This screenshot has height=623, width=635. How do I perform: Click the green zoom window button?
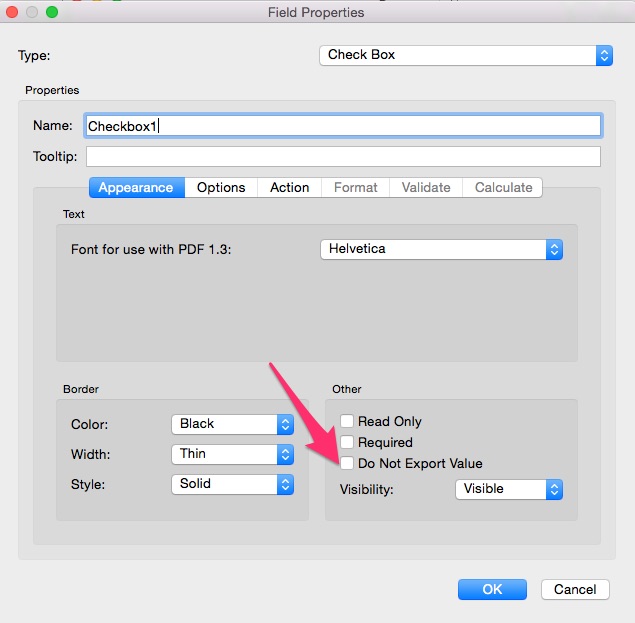pyautogui.click(x=52, y=12)
